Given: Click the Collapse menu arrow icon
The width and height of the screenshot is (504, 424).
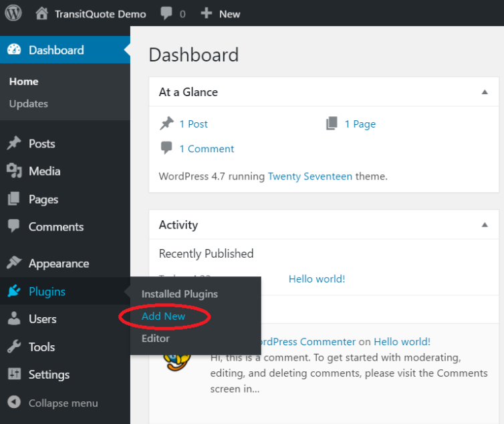Looking at the screenshot, I should tap(14, 402).
